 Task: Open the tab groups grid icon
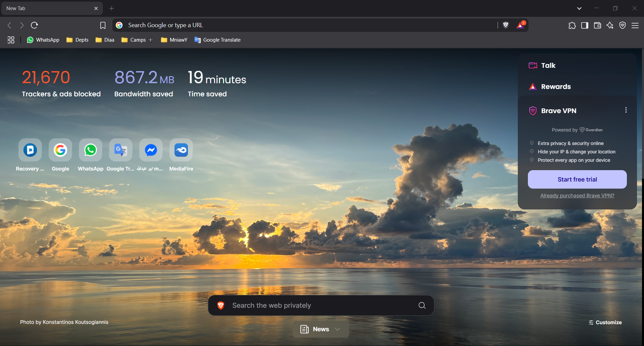(11, 40)
